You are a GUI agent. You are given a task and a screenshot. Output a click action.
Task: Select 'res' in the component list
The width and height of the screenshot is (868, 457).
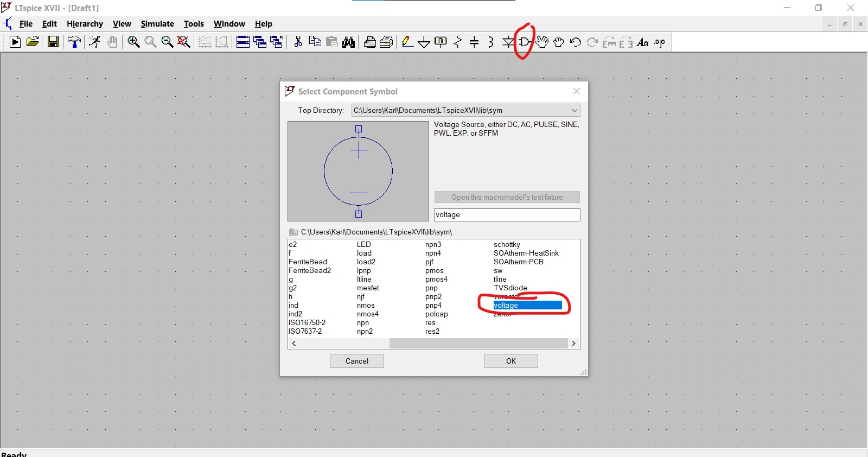431,323
